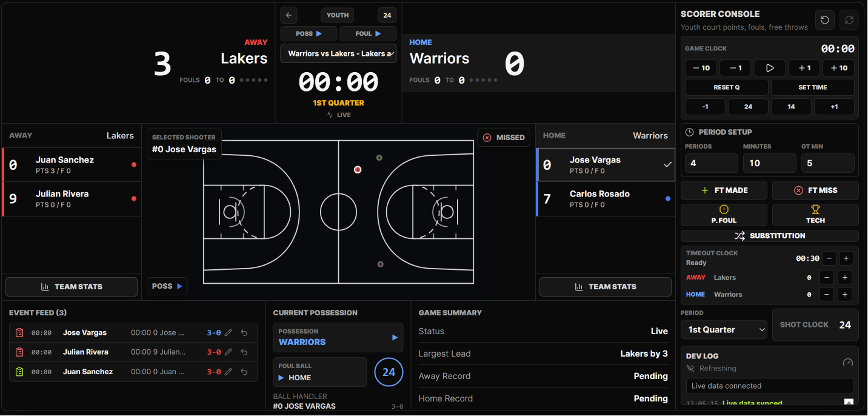This screenshot has width=868, height=416.
Task: Edit the Jose Vargas event with pencil icon
Action: 229,333
